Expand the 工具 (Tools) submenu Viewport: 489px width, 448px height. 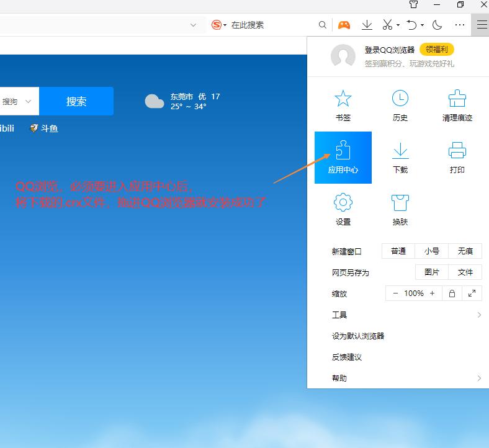[x=405, y=315]
